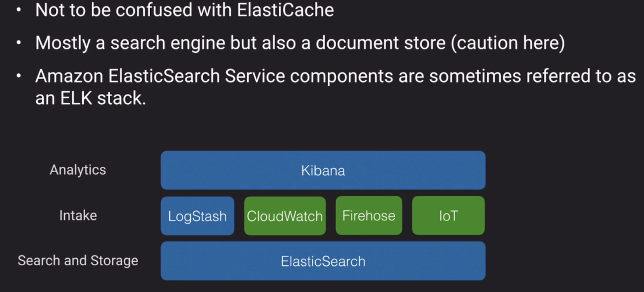Click the green CloudWatch box
The height and width of the screenshot is (292, 644).
click(285, 216)
